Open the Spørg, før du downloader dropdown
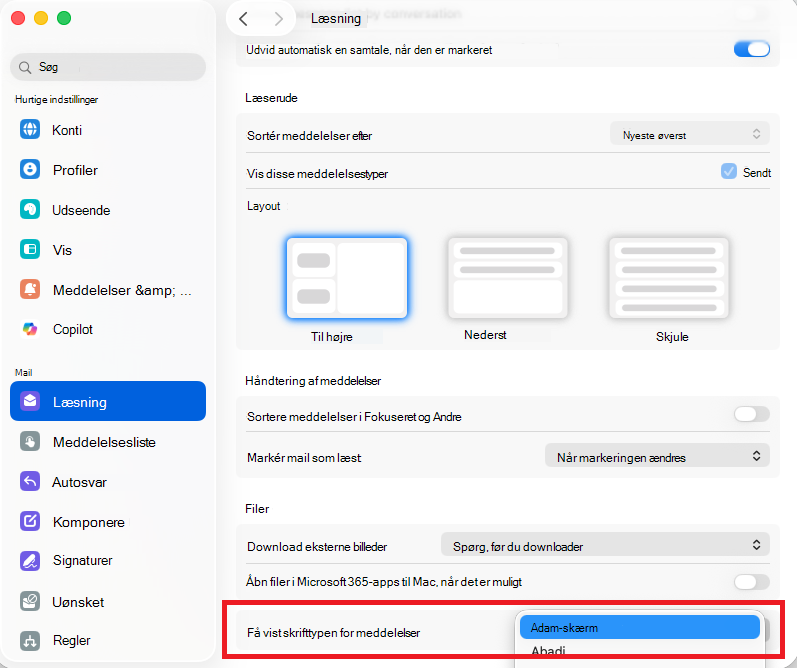 [x=605, y=545]
